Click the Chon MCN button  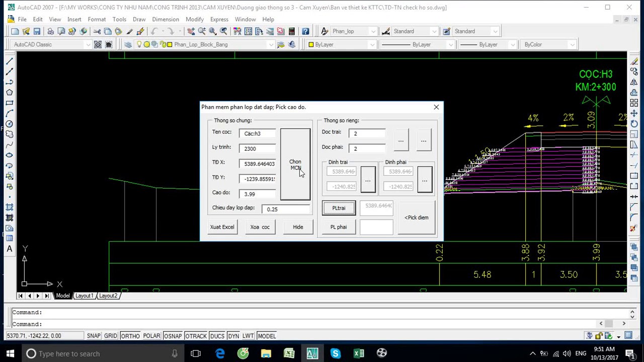point(295,164)
